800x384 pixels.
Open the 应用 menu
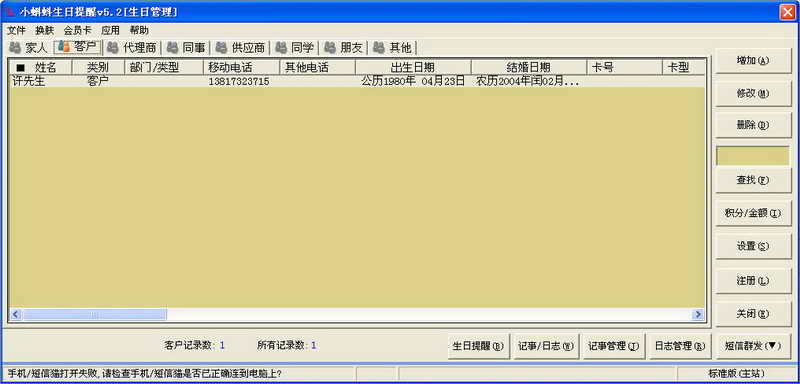(110, 30)
